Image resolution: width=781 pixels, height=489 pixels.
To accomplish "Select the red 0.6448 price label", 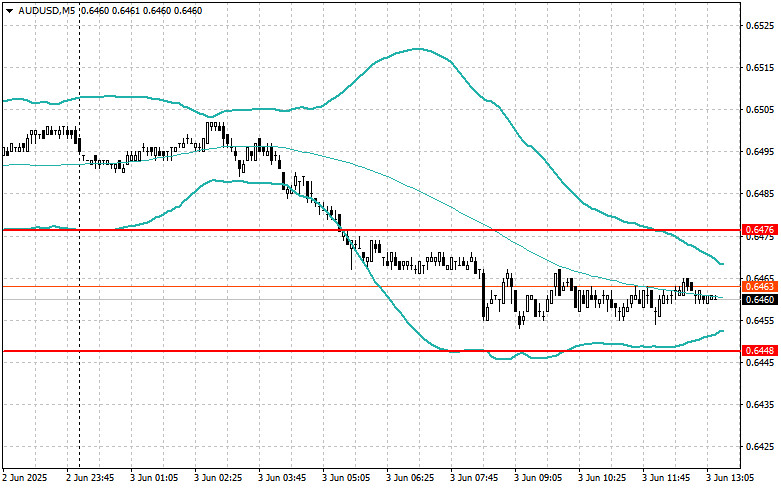I will tap(760, 351).
